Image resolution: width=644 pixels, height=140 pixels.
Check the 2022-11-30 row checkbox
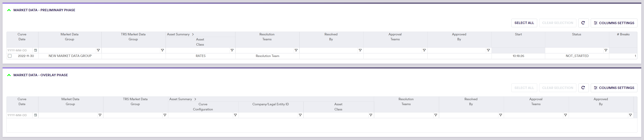pyautogui.click(x=10, y=56)
